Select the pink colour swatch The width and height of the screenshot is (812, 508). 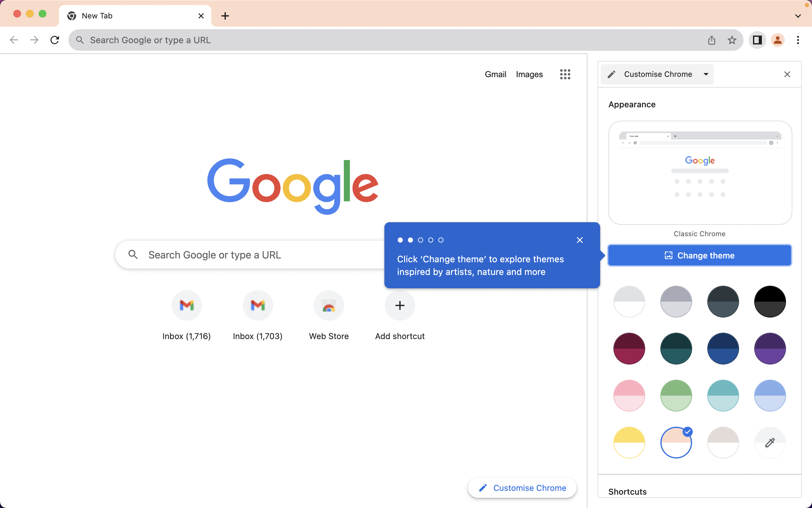[x=629, y=396]
